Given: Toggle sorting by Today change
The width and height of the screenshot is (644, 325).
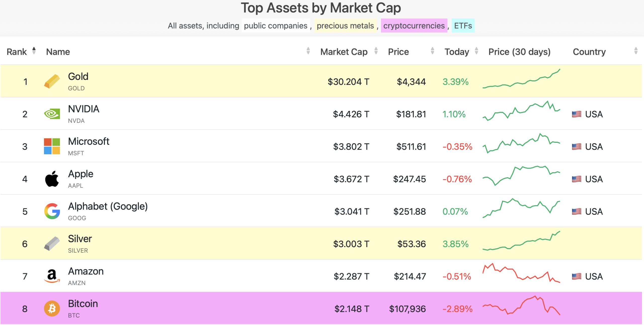Looking at the screenshot, I should click(476, 51).
